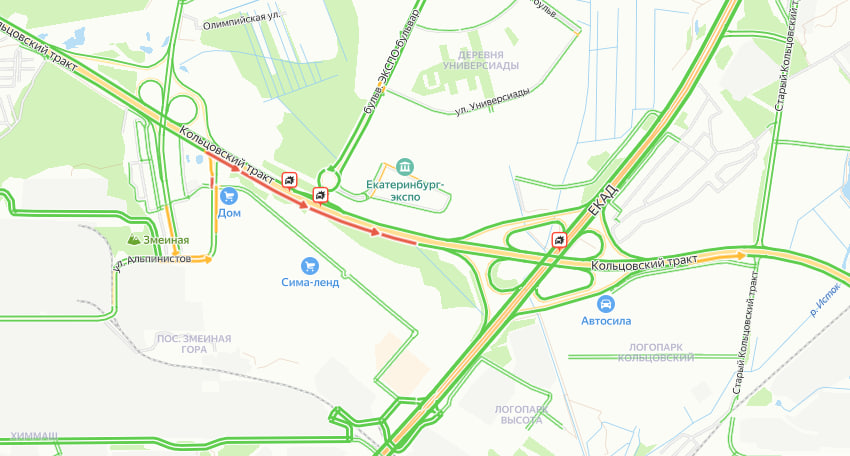850x456 pixels.
Task: Open the Сима-ленд store marker
Action: (x=310, y=266)
